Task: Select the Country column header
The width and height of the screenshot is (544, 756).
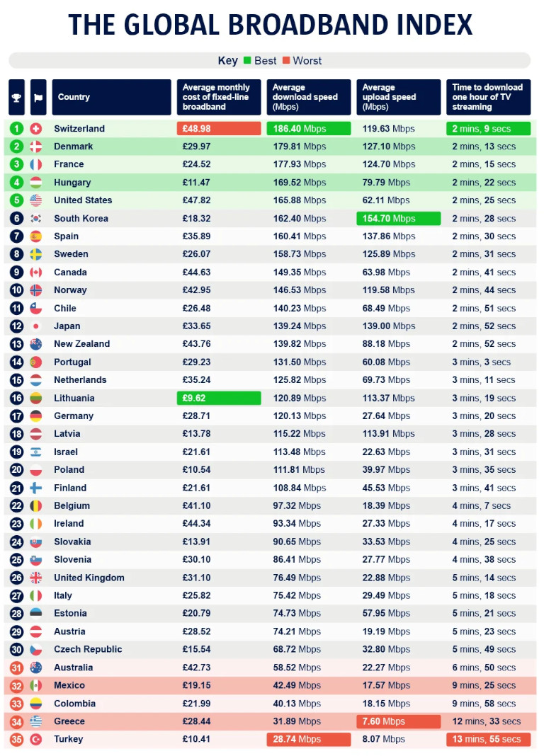Action: 111,98
